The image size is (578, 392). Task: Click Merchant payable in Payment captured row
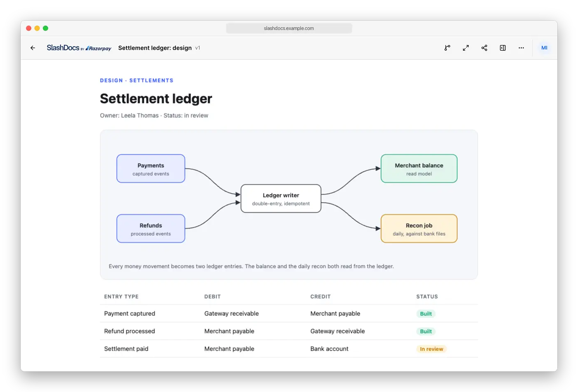point(335,314)
